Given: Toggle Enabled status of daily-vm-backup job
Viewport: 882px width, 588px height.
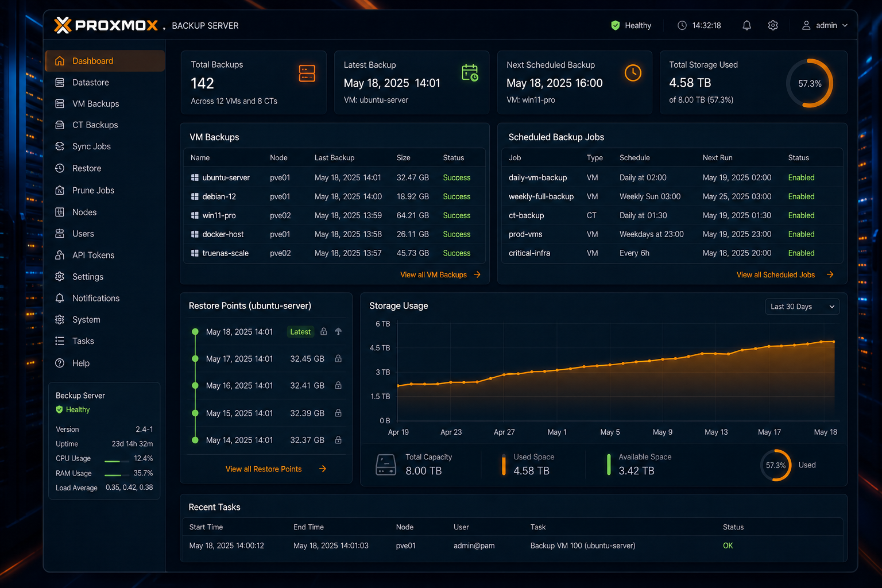Looking at the screenshot, I should coord(801,178).
